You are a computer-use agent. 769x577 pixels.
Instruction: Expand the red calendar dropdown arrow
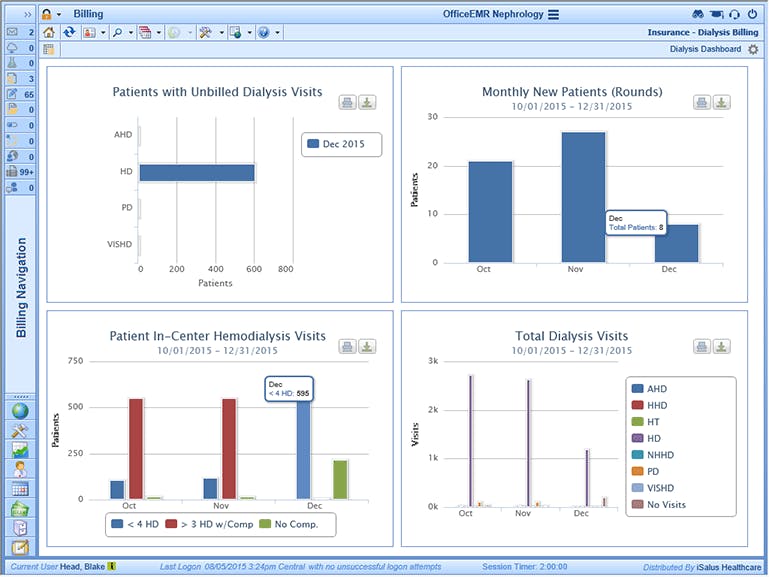pos(159,33)
